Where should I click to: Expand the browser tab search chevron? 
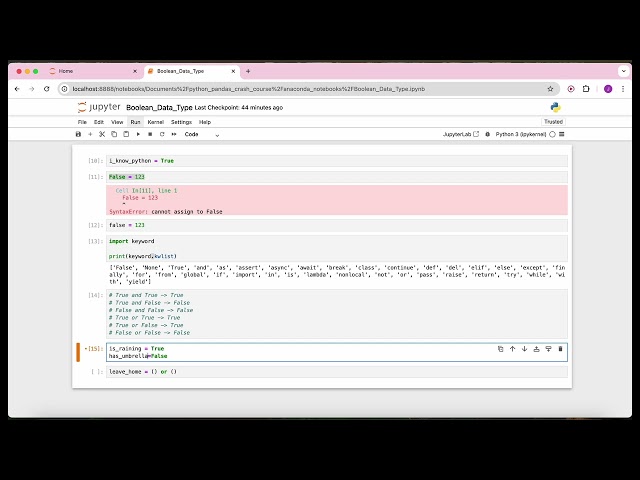623,71
